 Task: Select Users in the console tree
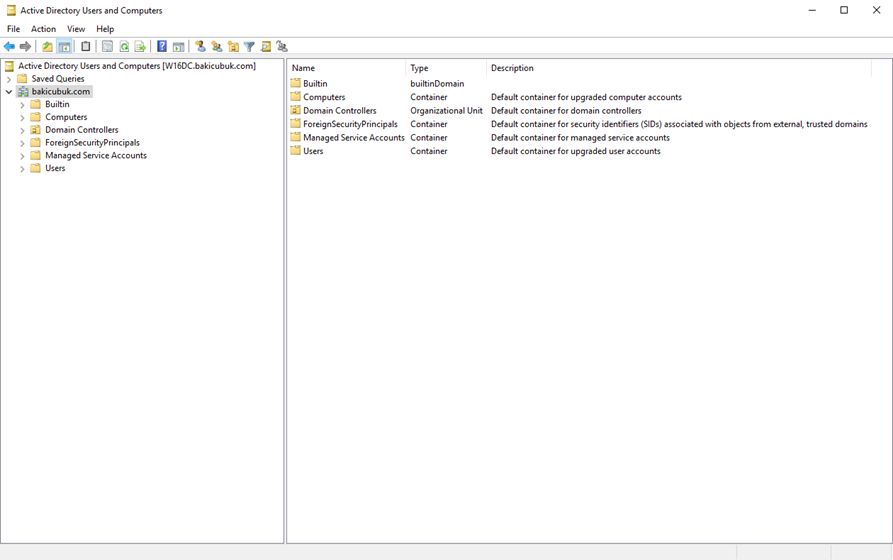(x=55, y=168)
